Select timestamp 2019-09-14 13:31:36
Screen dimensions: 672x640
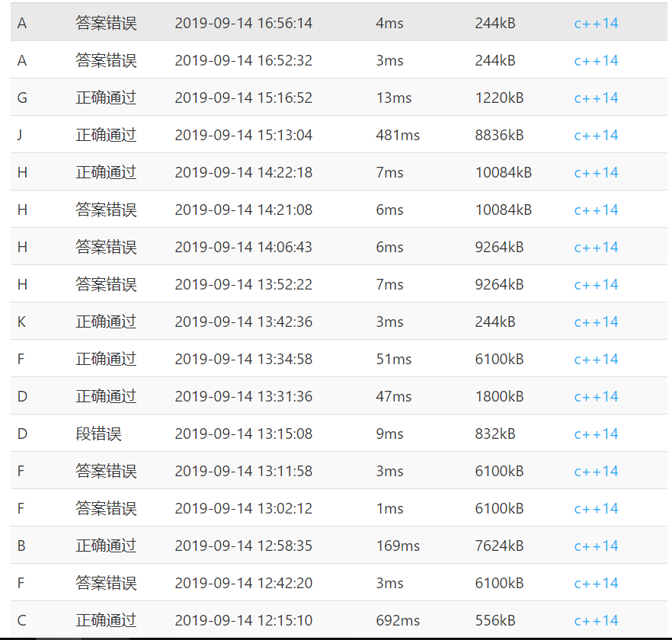243,396
